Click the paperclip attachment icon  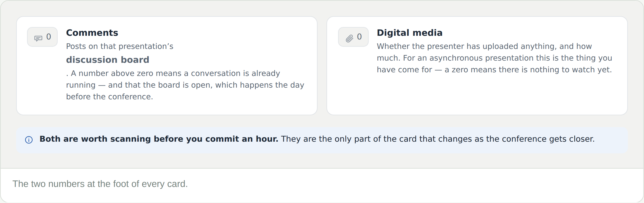point(350,38)
